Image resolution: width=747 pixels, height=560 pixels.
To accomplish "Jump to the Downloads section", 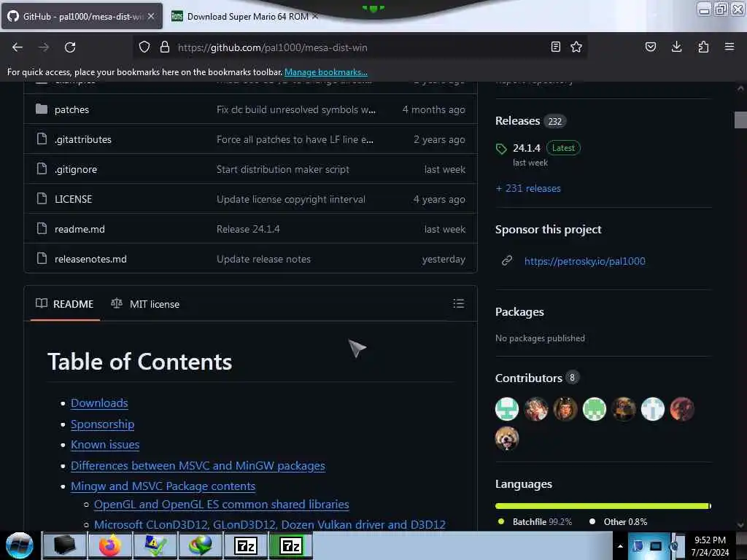I will [99, 402].
